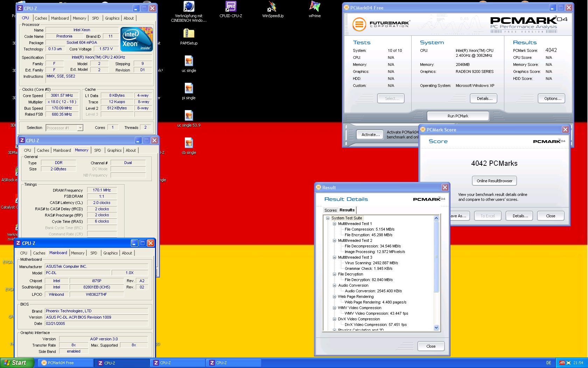Click the Intel Xeon inside logo

click(x=136, y=39)
